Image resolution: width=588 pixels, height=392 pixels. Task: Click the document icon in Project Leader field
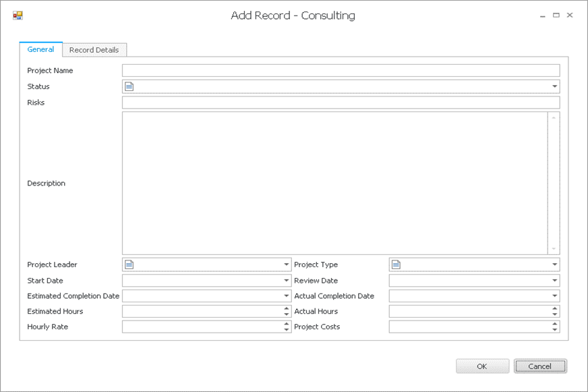[x=129, y=264]
